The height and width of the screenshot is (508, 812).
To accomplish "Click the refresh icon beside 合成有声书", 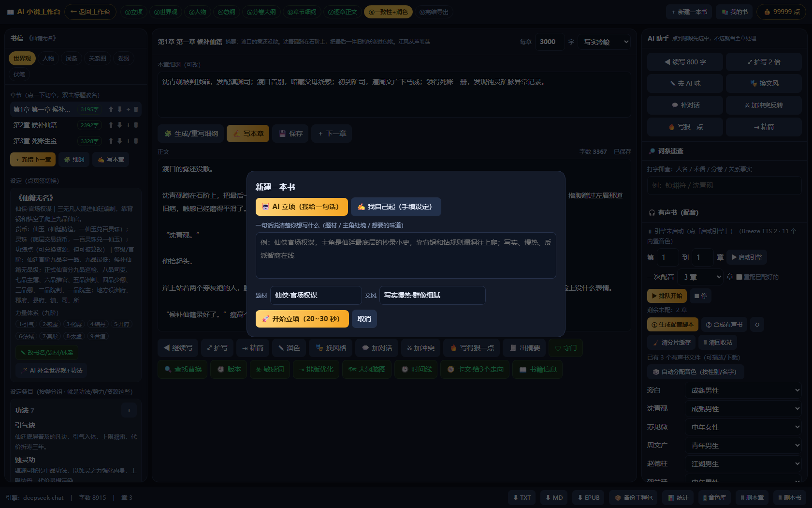I will 757,325.
